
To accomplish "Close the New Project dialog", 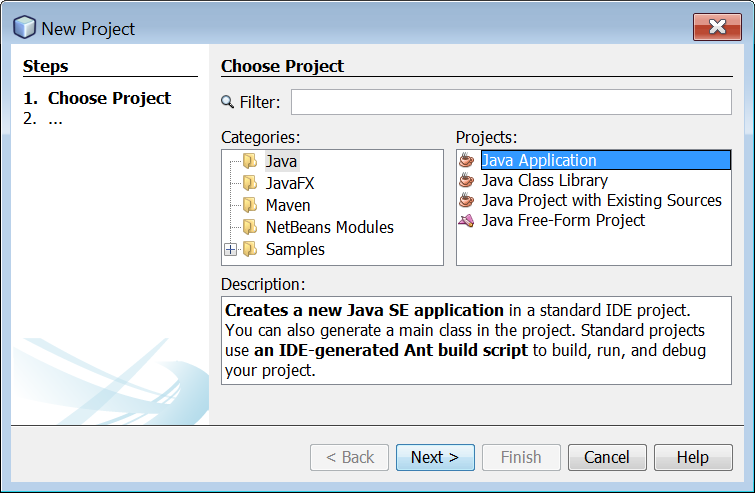I will point(717,27).
